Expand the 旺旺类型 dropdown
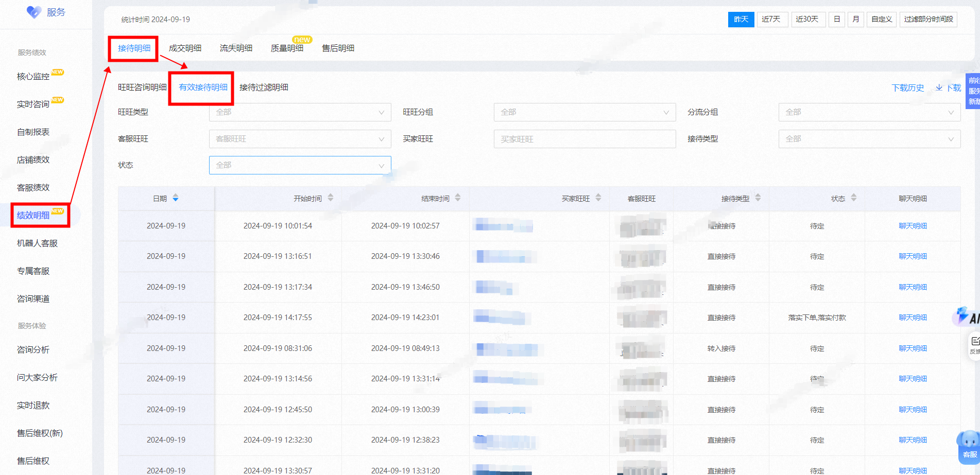This screenshot has height=475, width=980. [x=300, y=112]
